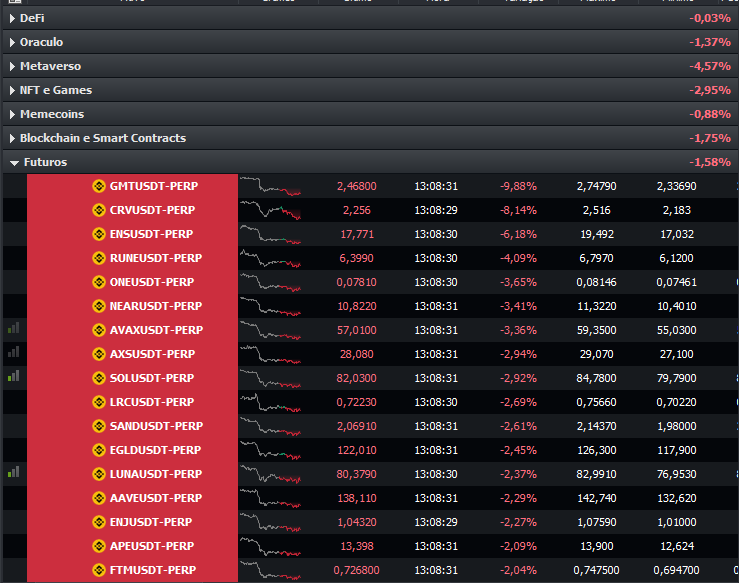Click the Binance icon beside LUNAUSDT-PERP
This screenshot has width=739, height=583.
pos(99,474)
